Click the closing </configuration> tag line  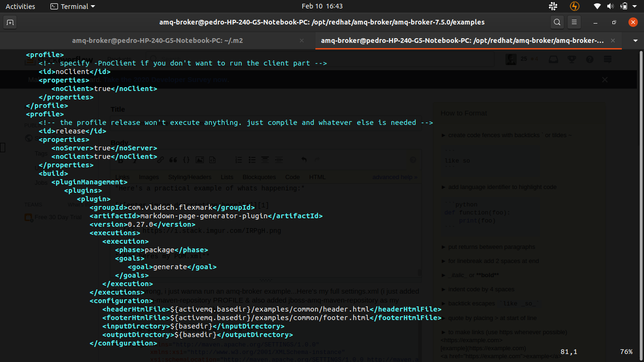pos(124,343)
